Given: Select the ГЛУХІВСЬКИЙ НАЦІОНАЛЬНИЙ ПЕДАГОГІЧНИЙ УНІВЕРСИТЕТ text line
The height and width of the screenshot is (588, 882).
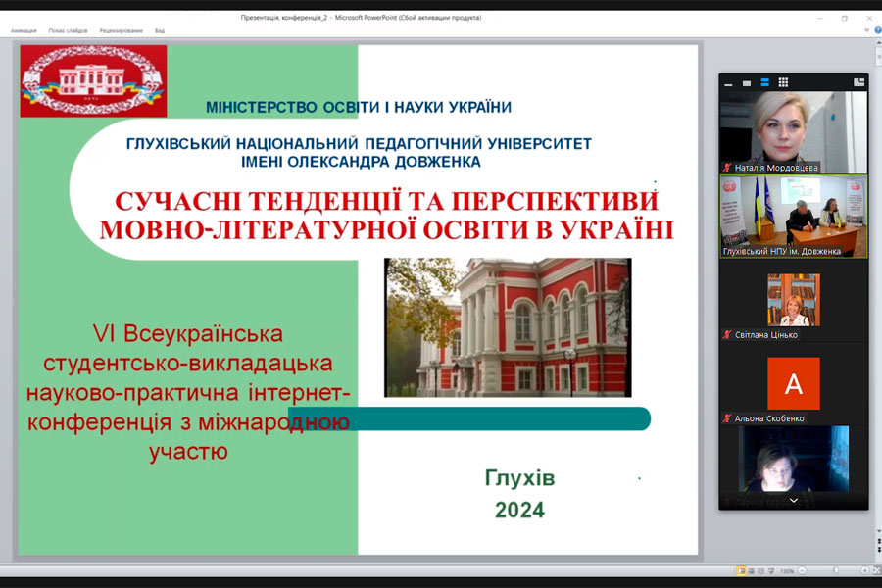Looking at the screenshot, I should (359, 143).
